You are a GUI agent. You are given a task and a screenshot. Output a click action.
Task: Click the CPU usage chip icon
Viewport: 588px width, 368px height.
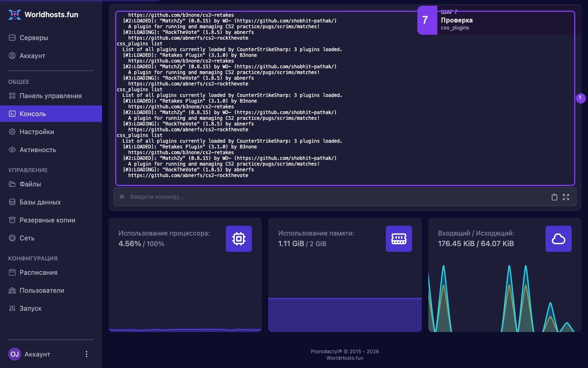pos(239,239)
